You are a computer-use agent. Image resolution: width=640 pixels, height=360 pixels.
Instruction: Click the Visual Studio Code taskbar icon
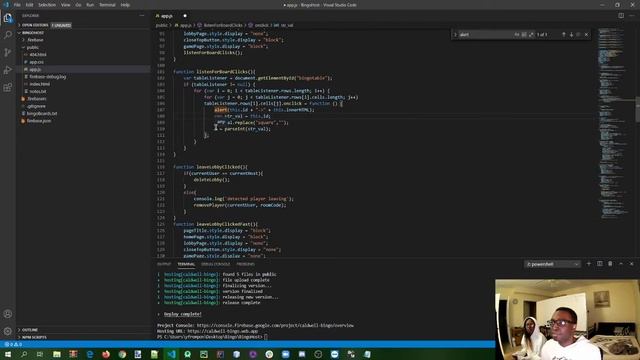[171, 354]
